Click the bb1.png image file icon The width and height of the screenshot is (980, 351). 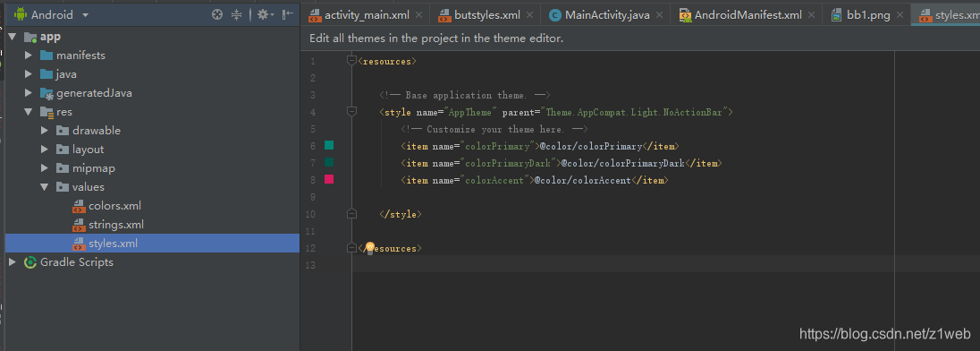click(836, 15)
